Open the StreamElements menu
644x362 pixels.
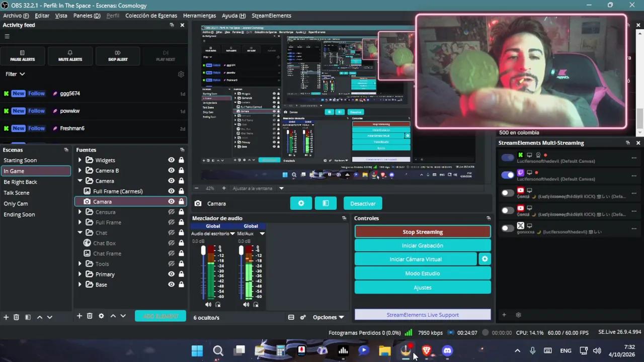point(271,16)
